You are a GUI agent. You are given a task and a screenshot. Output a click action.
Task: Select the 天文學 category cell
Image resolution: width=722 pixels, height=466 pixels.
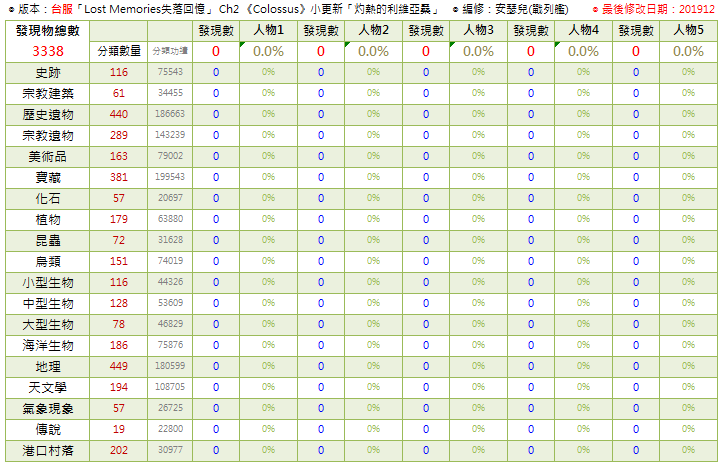click(47, 388)
